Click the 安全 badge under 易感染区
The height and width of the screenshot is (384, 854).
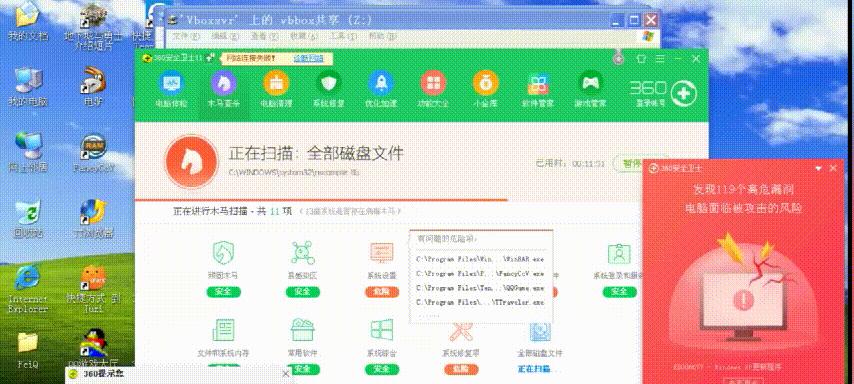tap(302, 291)
